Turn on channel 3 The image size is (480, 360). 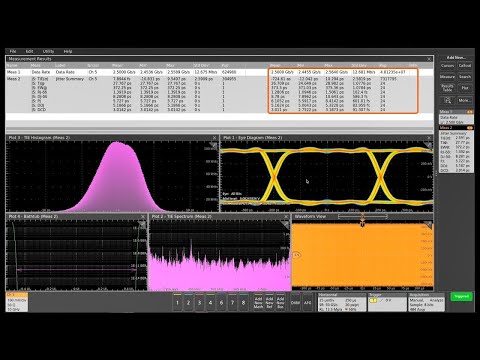(199, 302)
